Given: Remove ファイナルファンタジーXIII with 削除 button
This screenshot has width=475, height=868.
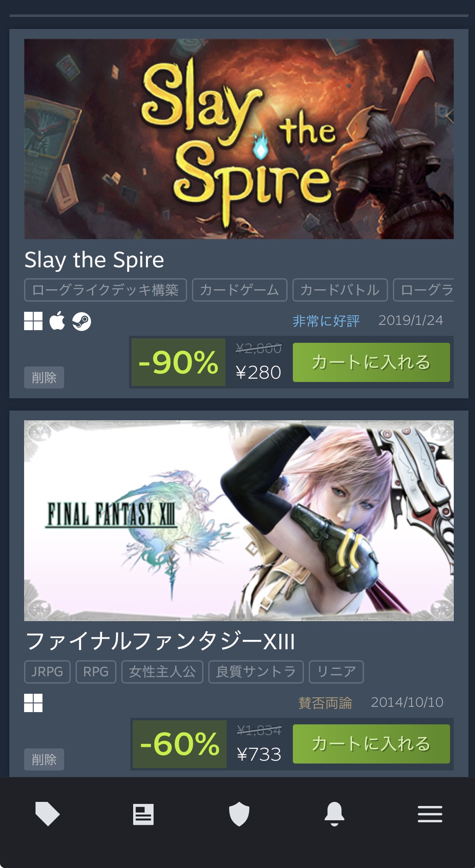Looking at the screenshot, I should coord(44,759).
